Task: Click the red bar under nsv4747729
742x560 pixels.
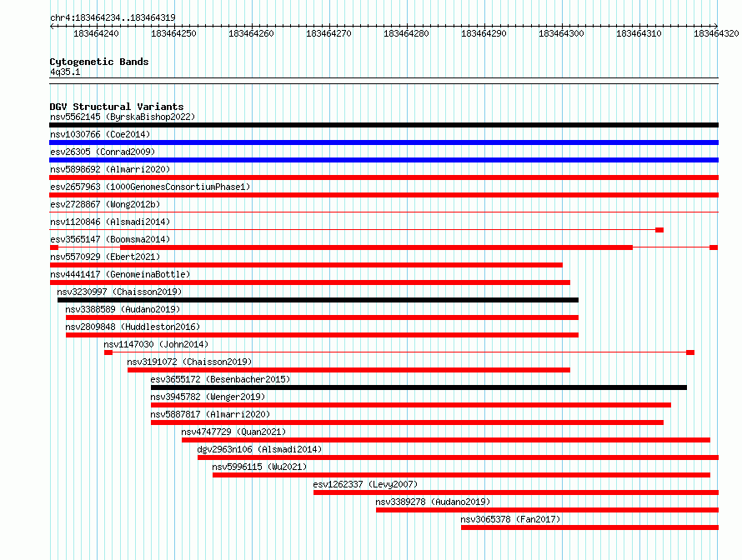Action: [x=446, y=440]
